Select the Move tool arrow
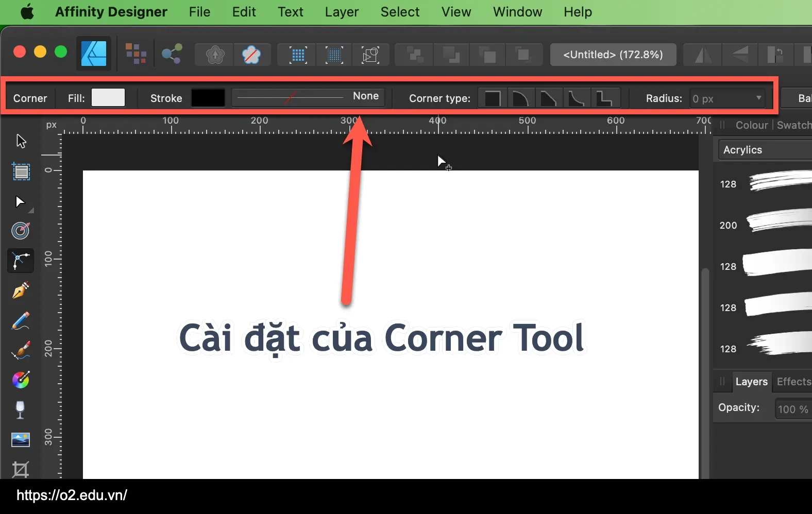 click(21, 141)
